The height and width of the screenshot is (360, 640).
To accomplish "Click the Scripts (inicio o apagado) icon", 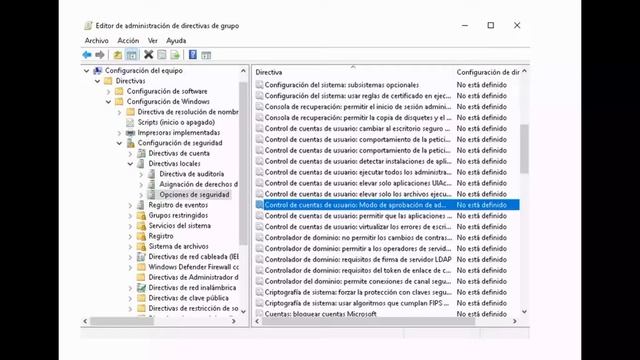I will coord(130,122).
